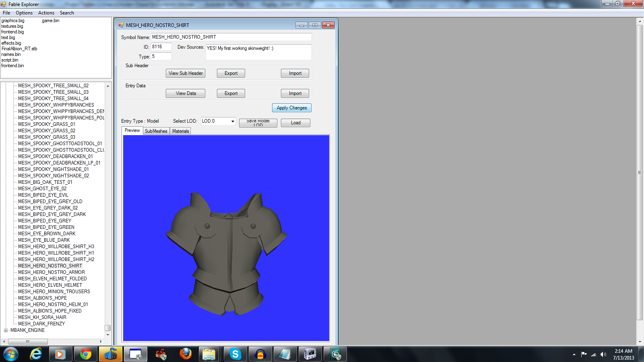
Task: Launch Google Chrome from the taskbar
Action: (x=85, y=354)
